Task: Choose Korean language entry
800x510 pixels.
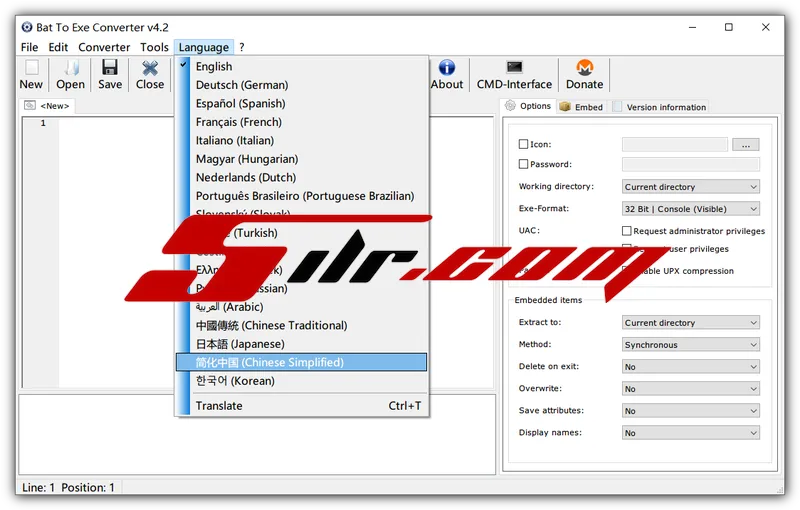Action: pos(302,381)
